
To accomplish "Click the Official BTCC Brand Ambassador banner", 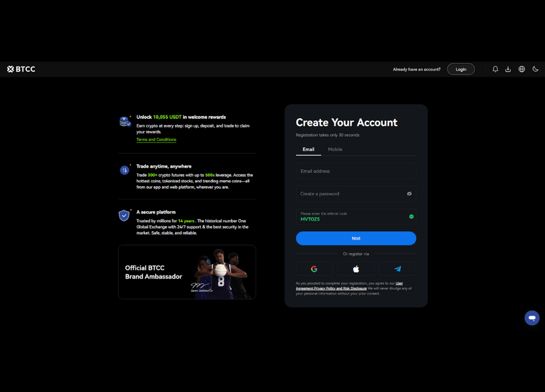I will coord(186,272).
